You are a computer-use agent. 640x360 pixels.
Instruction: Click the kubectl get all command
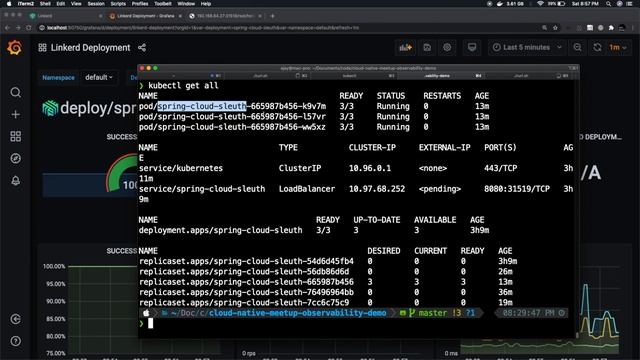click(x=183, y=86)
